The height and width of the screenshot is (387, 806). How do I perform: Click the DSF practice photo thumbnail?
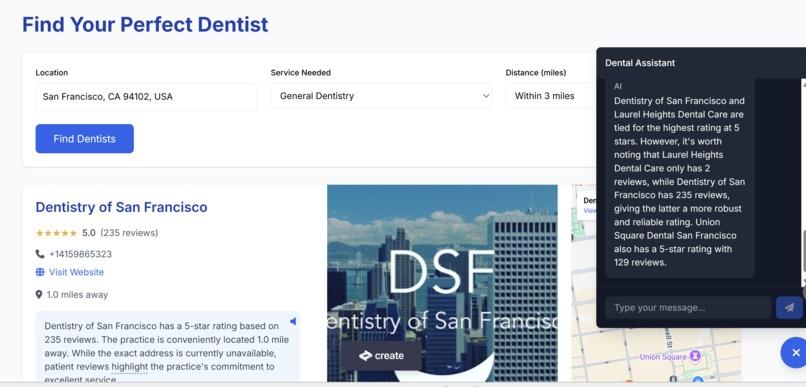(x=442, y=283)
